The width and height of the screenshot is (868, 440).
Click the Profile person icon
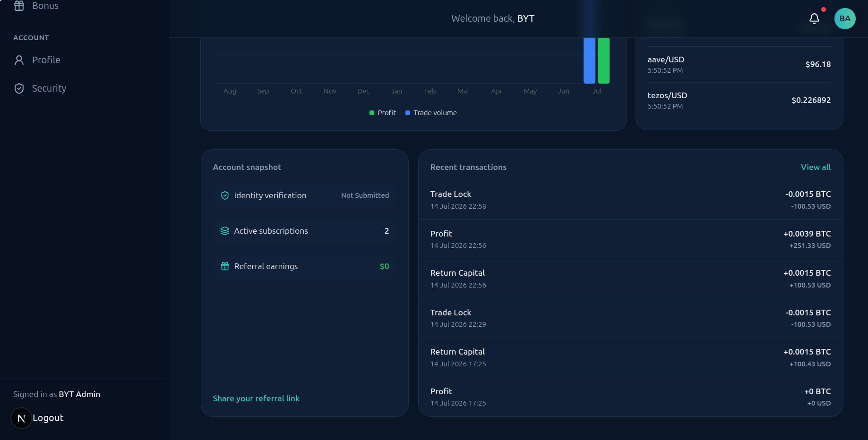pos(19,60)
